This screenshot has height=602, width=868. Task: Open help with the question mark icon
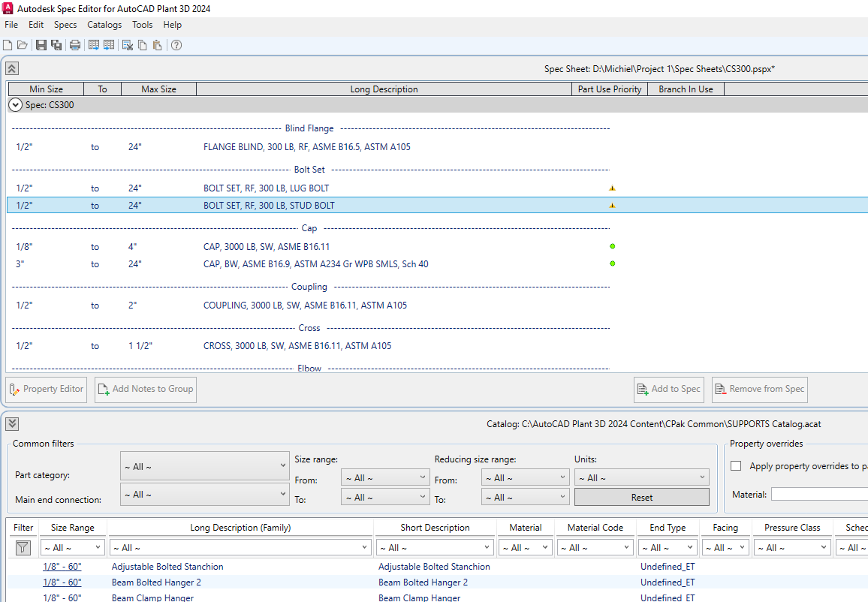point(176,45)
